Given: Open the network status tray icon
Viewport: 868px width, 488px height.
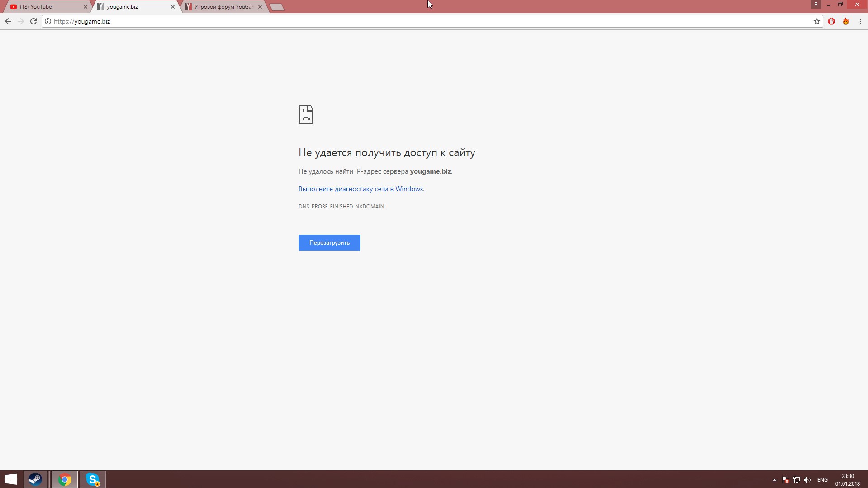Looking at the screenshot, I should pyautogui.click(x=797, y=480).
